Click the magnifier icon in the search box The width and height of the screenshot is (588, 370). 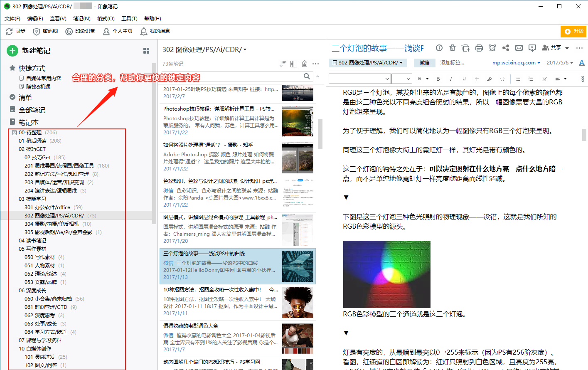(307, 76)
